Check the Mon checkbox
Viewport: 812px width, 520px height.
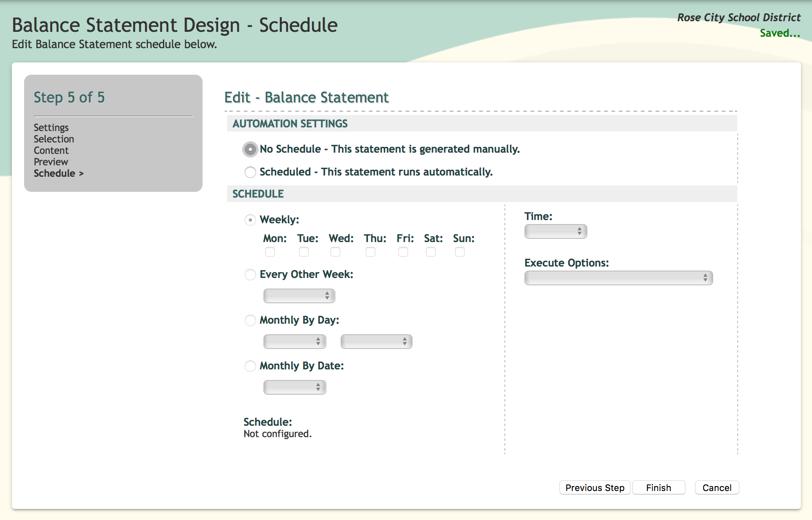click(270, 252)
